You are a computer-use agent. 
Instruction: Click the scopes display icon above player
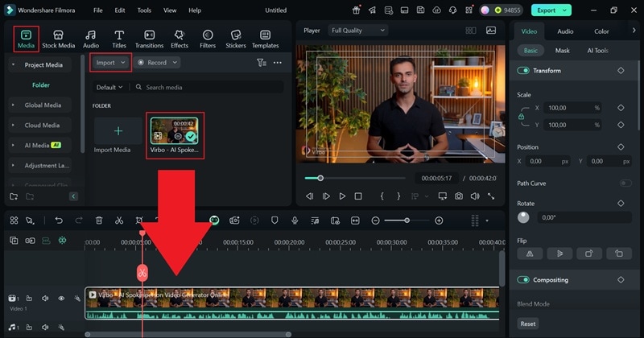click(491, 31)
